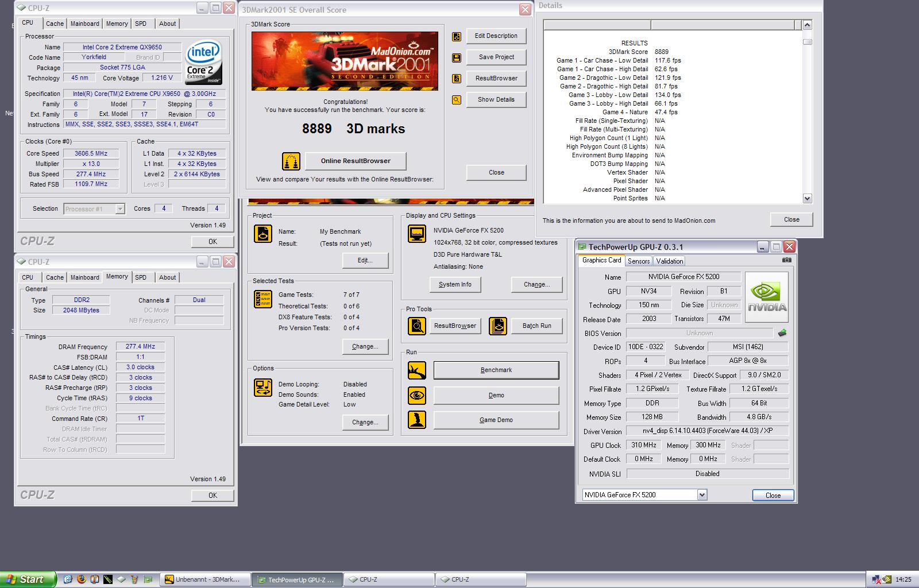
Task: Click the Save Project button
Action: click(x=496, y=57)
